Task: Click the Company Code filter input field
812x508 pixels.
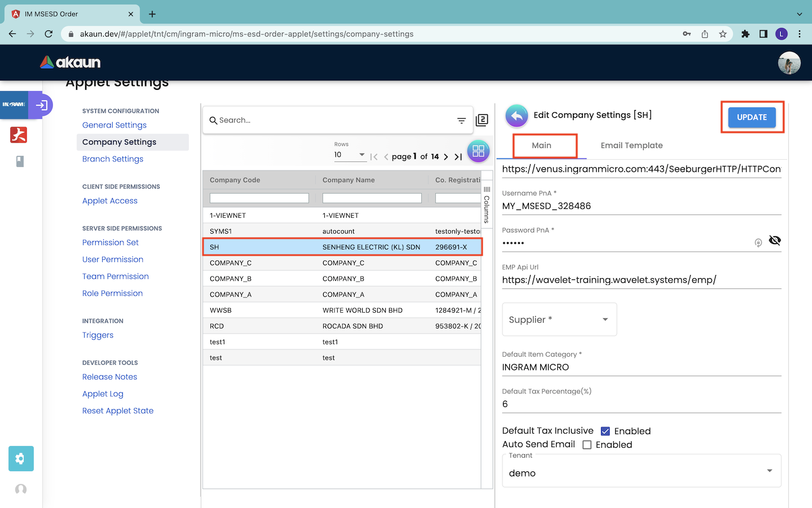Action: point(259,198)
